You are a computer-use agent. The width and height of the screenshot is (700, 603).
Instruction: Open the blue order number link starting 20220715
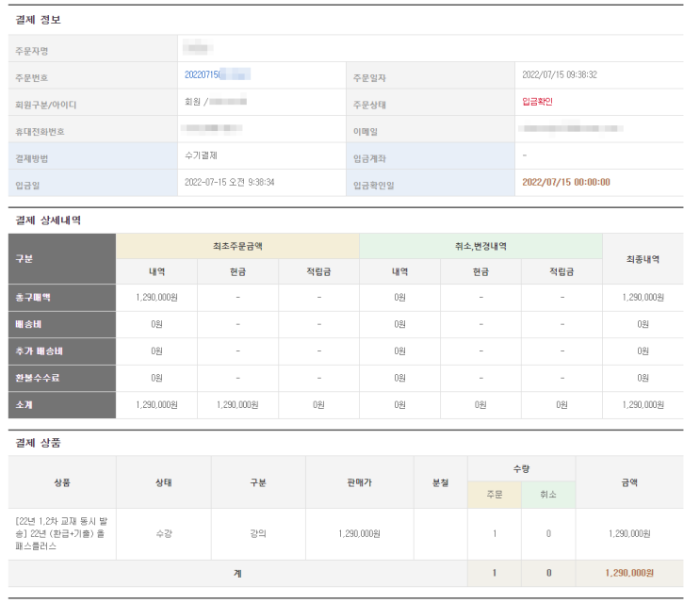(218, 74)
